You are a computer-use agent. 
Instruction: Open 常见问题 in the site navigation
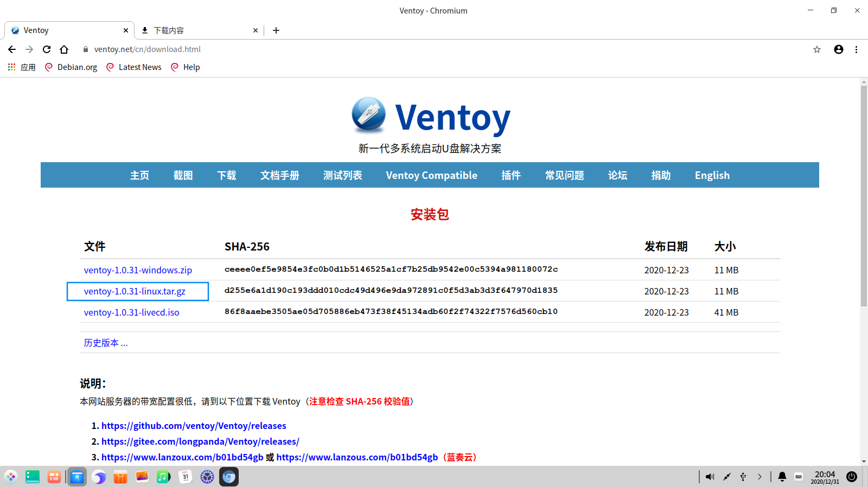coord(564,175)
